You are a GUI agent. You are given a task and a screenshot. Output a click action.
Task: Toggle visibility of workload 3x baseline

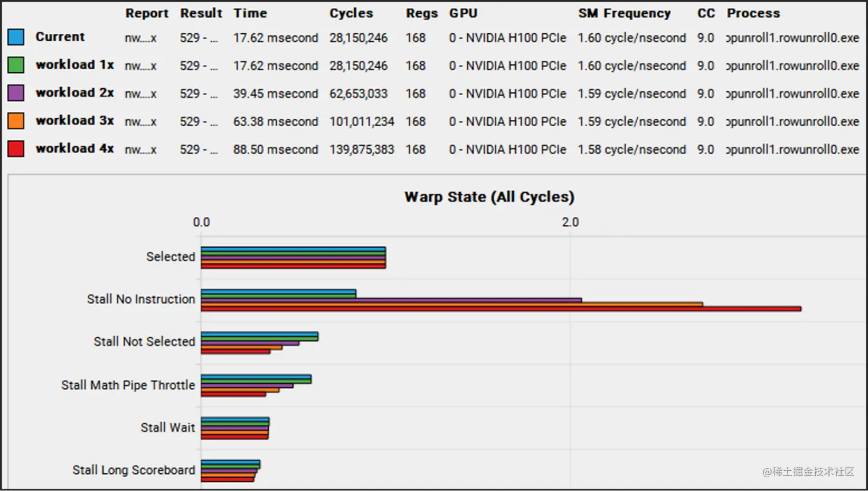pos(16,121)
